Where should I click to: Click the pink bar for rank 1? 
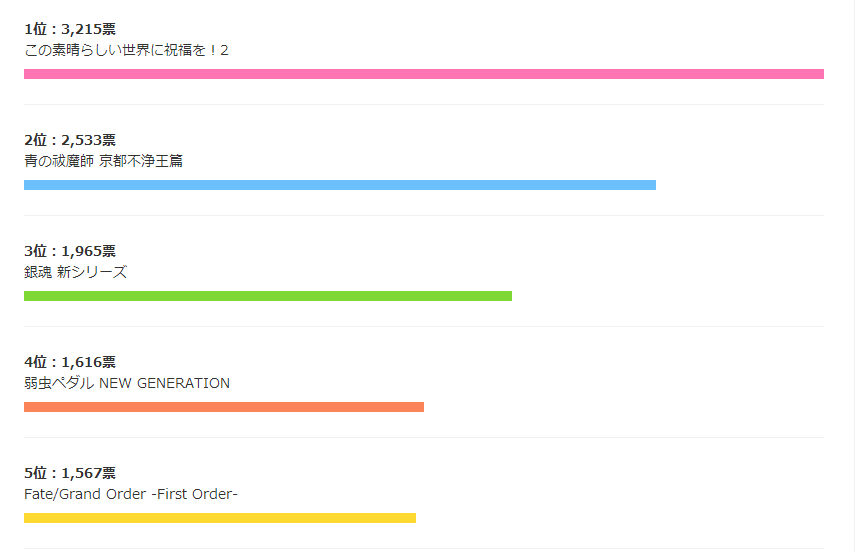424,74
